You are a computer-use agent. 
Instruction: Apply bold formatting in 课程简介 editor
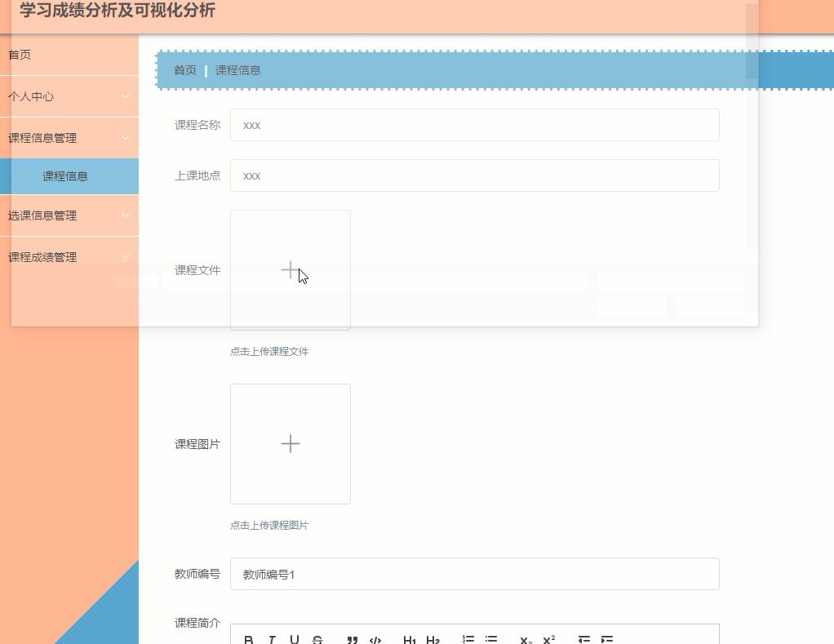[249, 640]
